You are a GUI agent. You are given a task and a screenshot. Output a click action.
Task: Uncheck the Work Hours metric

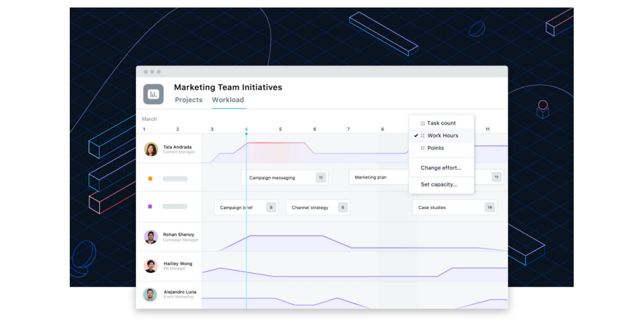coord(443,136)
